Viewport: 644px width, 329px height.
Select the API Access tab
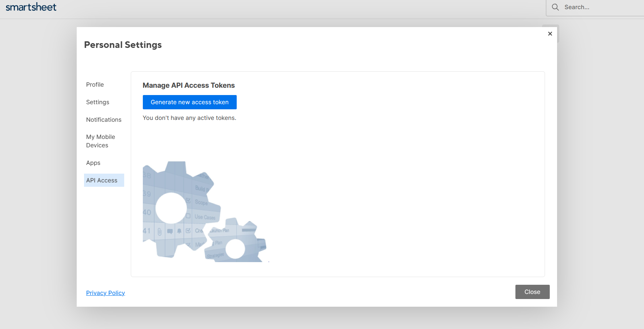pyautogui.click(x=102, y=180)
